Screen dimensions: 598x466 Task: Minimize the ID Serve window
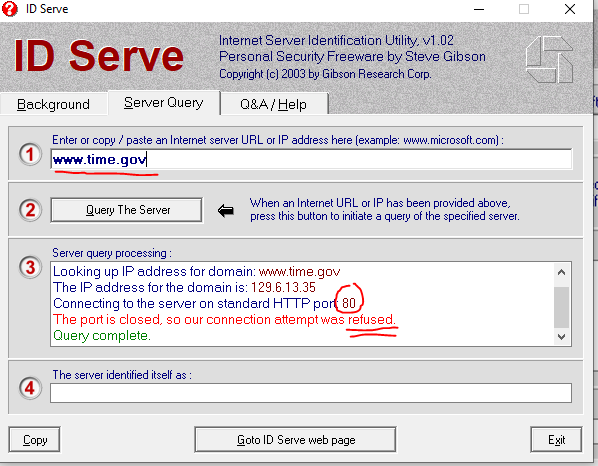pos(479,9)
